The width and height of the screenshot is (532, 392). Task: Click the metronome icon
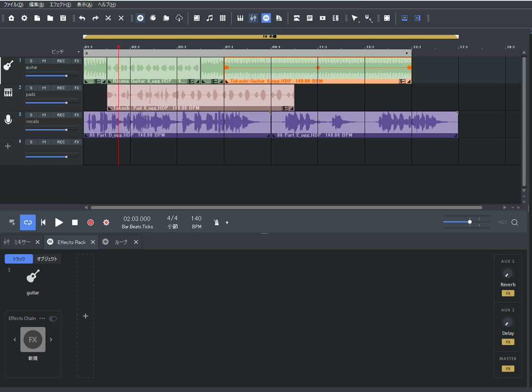pyautogui.click(x=216, y=222)
